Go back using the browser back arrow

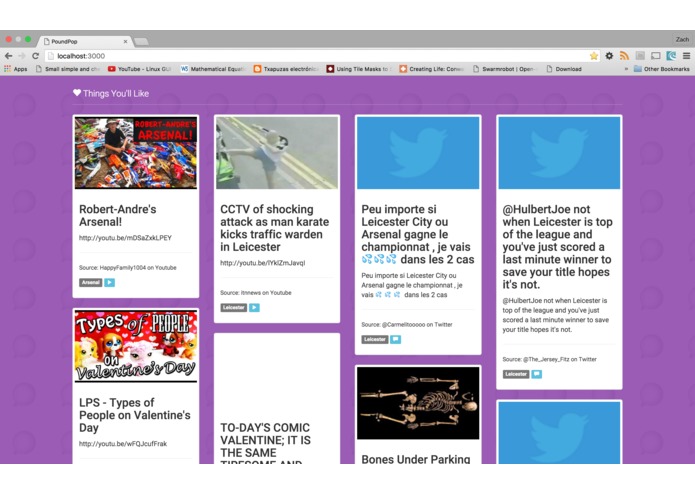point(8,56)
